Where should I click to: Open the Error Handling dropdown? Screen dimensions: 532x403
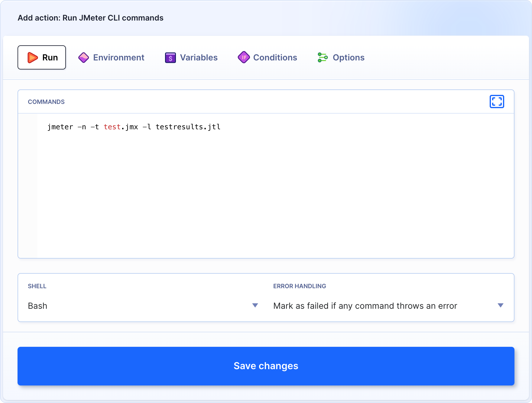pyautogui.click(x=388, y=306)
